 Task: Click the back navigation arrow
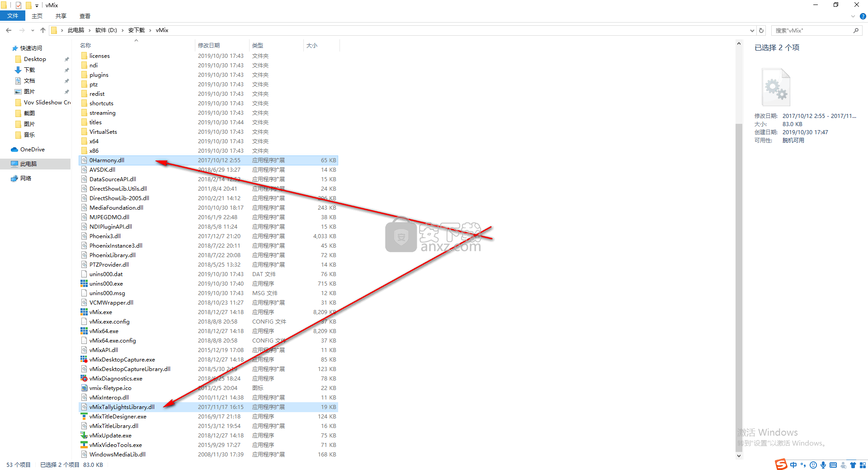9,30
